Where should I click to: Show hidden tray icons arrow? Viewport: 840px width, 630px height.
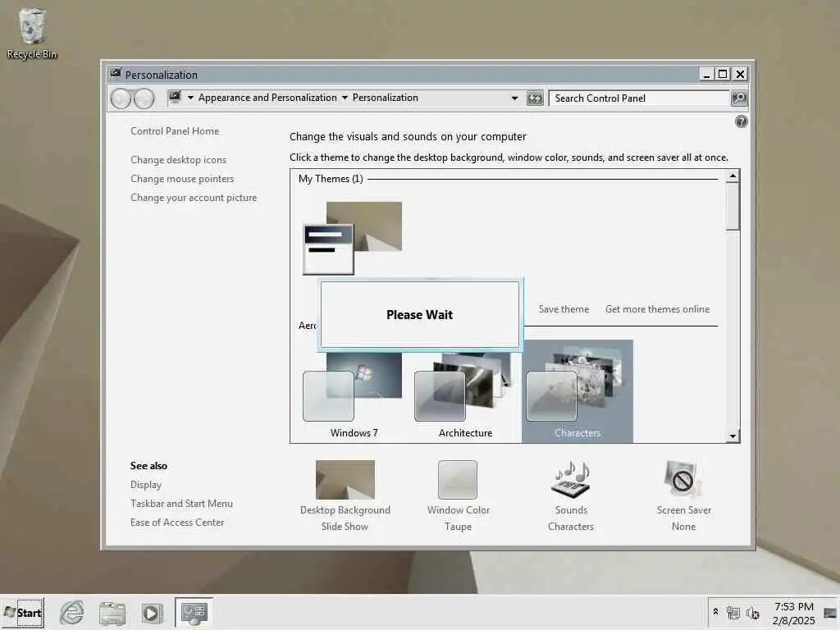[715, 612]
